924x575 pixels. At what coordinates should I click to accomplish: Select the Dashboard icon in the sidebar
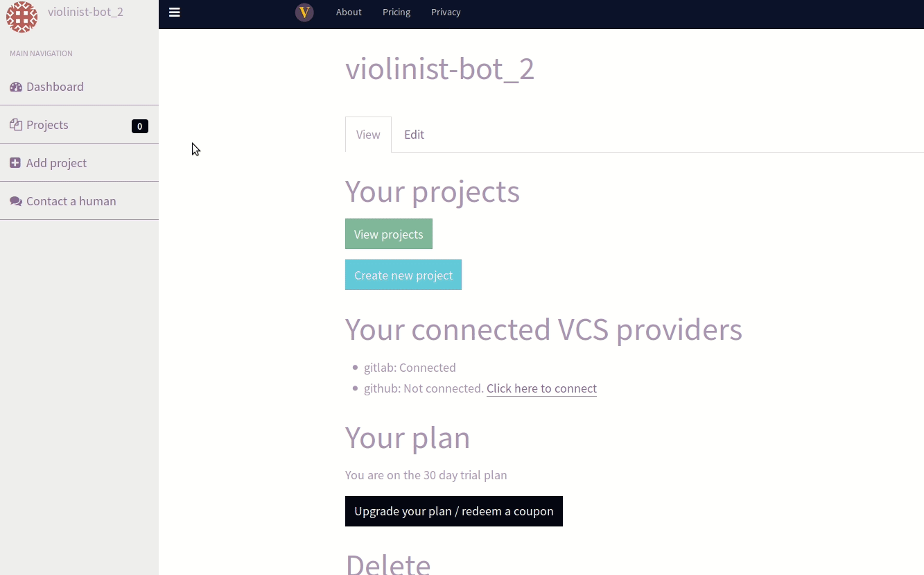pyautogui.click(x=15, y=86)
